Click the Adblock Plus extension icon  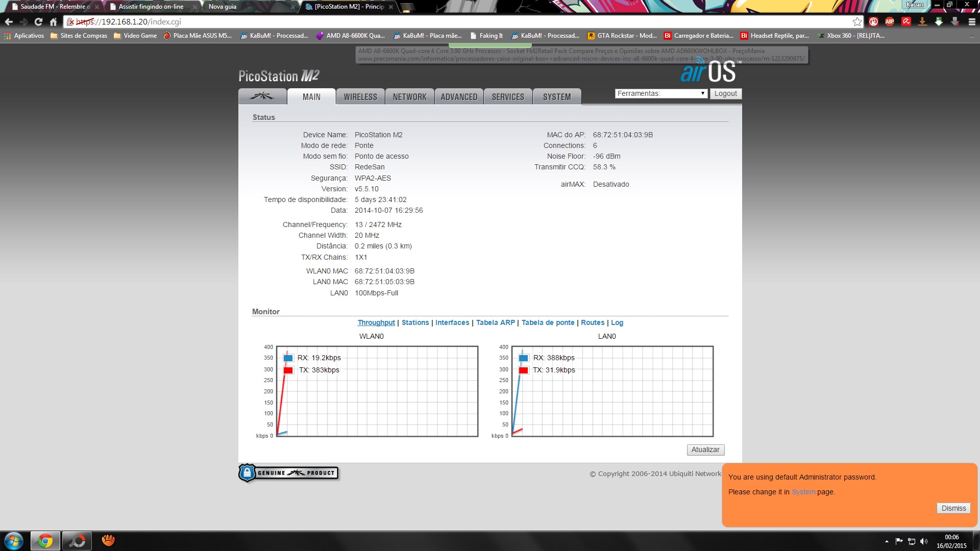(x=890, y=22)
